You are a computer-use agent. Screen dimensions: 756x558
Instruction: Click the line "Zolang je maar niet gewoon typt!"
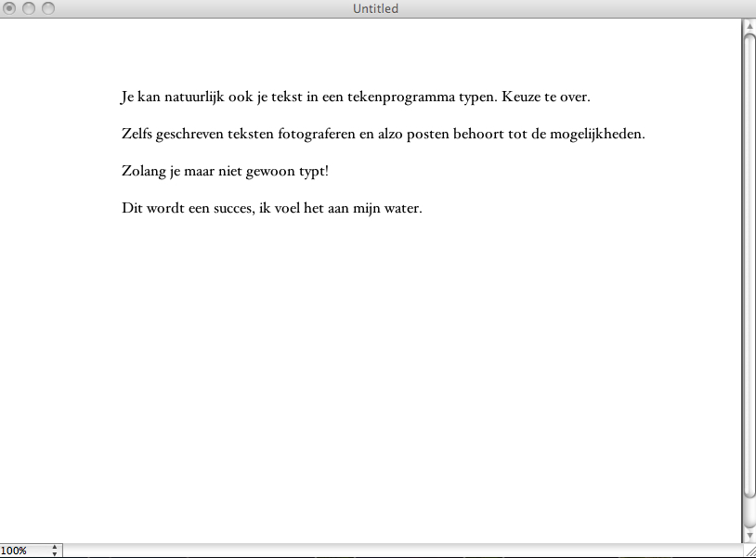point(225,172)
